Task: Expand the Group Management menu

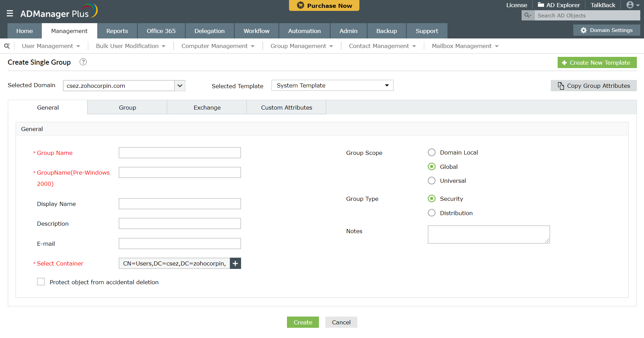Action: tap(302, 46)
